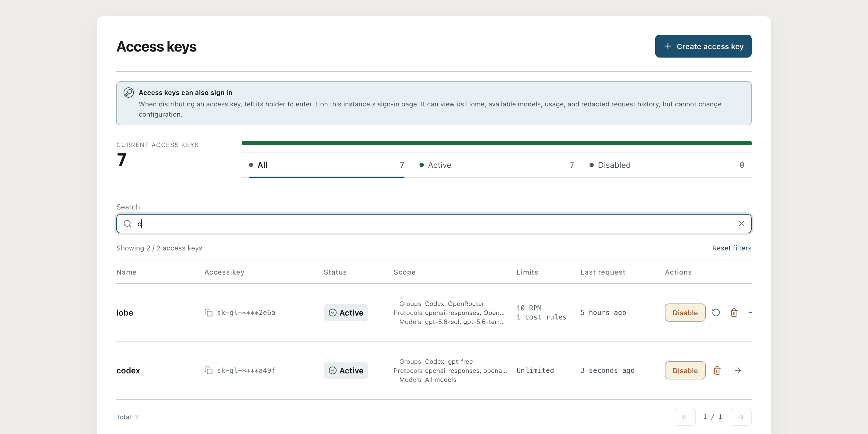Click the Total: 2 footer text

click(127, 417)
